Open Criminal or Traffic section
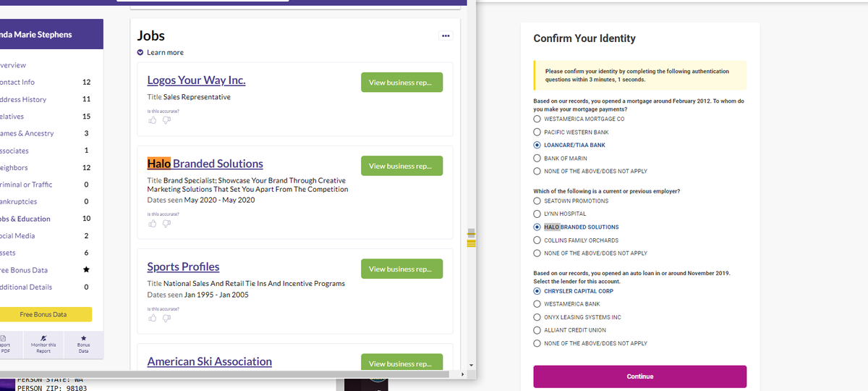 click(x=25, y=185)
